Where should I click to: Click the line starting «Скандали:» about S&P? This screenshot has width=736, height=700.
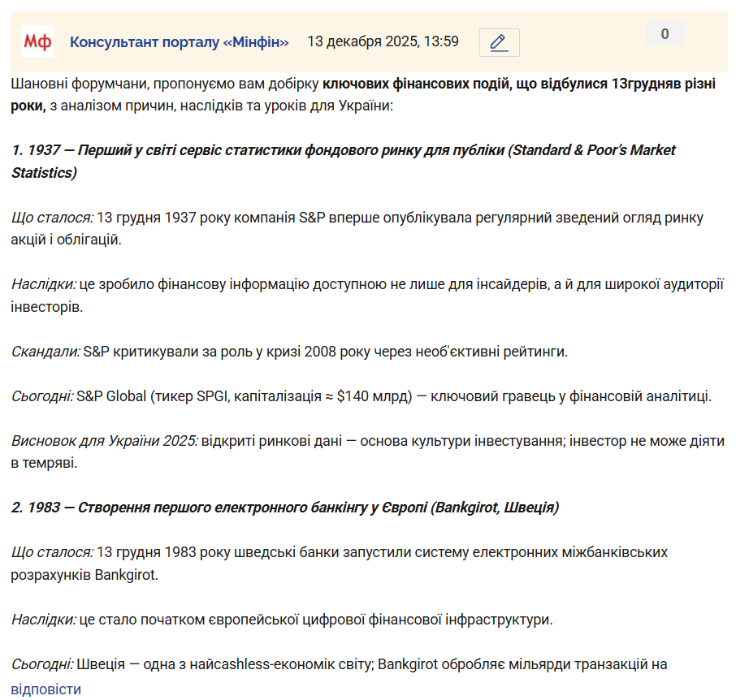289,352
